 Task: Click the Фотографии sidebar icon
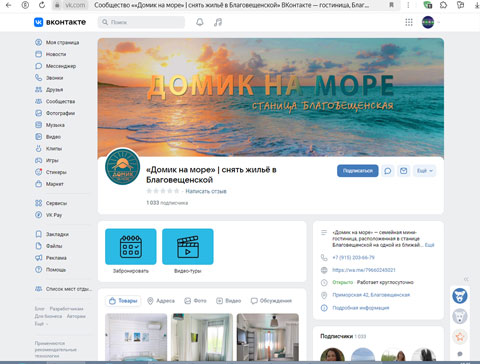(x=39, y=113)
